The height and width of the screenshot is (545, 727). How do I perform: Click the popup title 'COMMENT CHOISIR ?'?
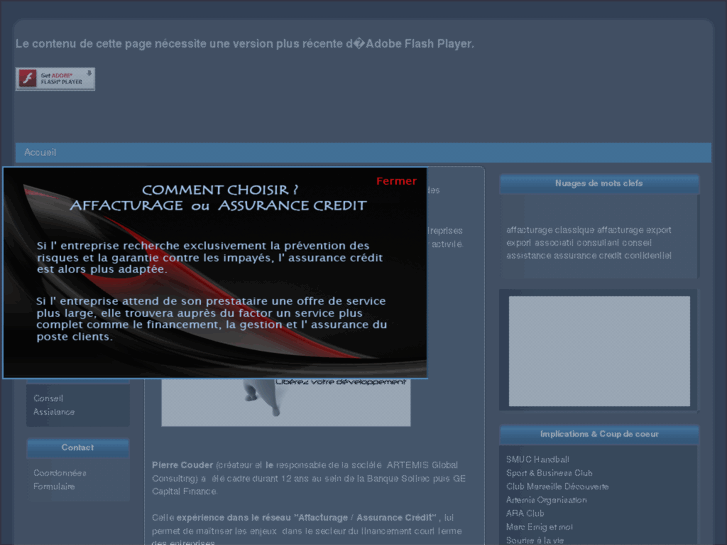[220, 190]
